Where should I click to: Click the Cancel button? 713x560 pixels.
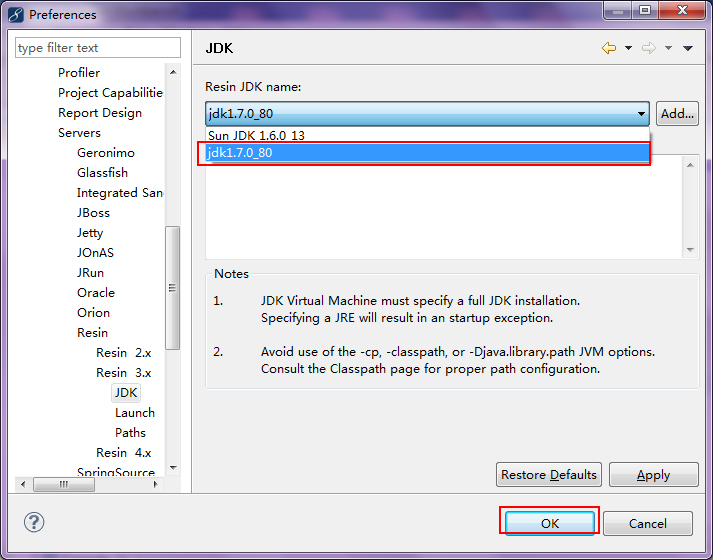648,523
